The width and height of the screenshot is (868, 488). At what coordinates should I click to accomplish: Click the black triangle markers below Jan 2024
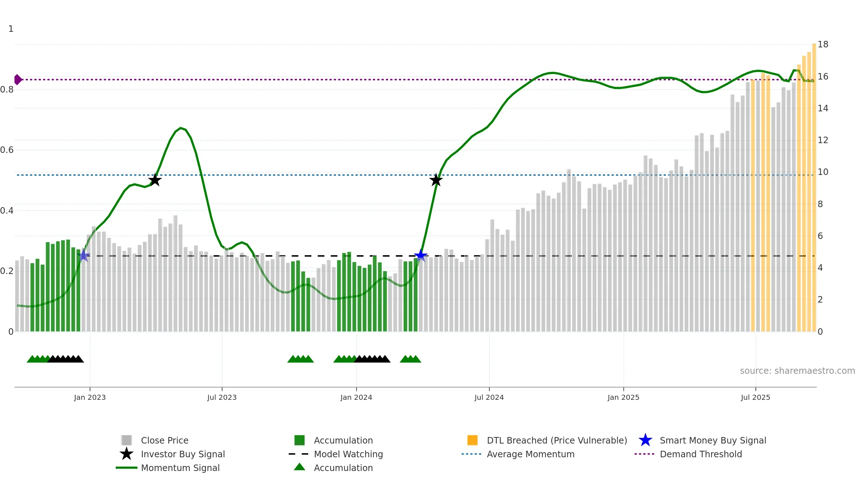tap(373, 359)
